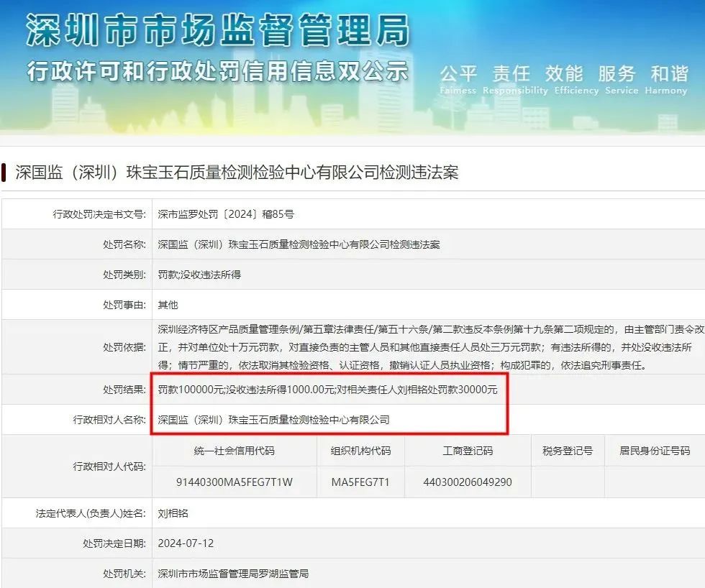
Task: Click the 处罚事由 value 其他
Action: 168,305
